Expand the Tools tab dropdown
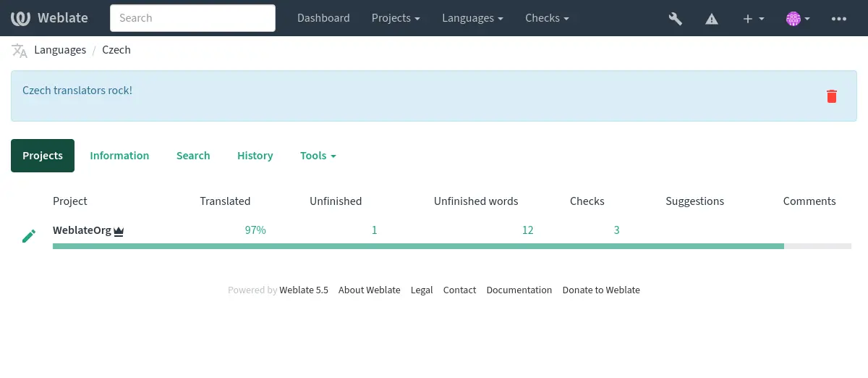The width and height of the screenshot is (868, 378). 318,156
